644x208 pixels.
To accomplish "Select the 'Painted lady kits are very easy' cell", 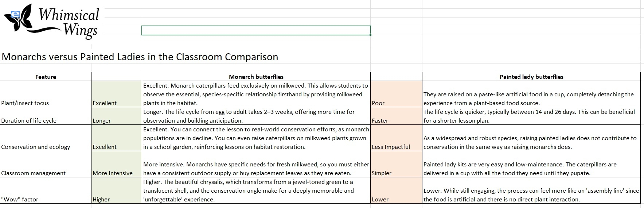I will click(x=531, y=164).
